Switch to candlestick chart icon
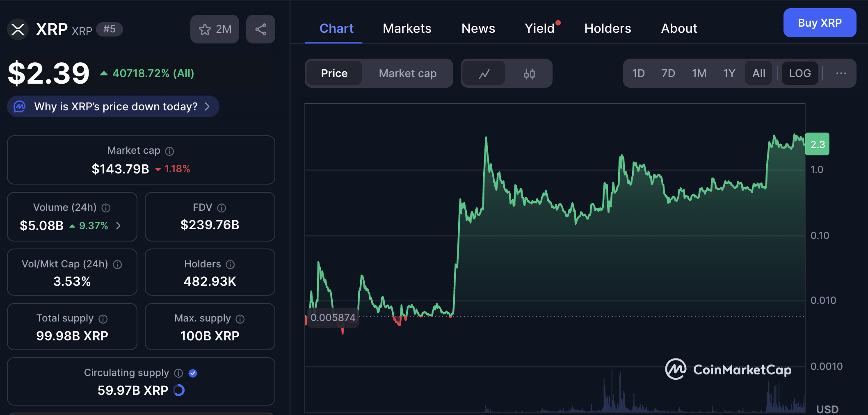868x415 pixels. click(529, 74)
